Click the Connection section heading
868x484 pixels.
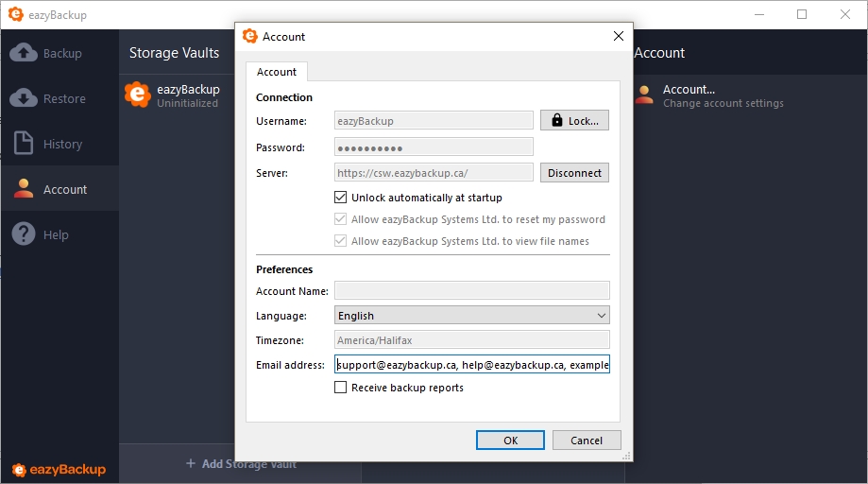point(284,97)
